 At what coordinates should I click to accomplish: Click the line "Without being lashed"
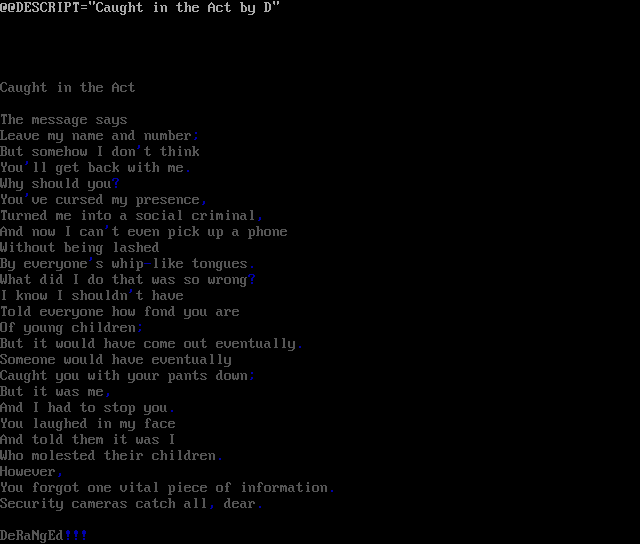pyautogui.click(x=80, y=248)
